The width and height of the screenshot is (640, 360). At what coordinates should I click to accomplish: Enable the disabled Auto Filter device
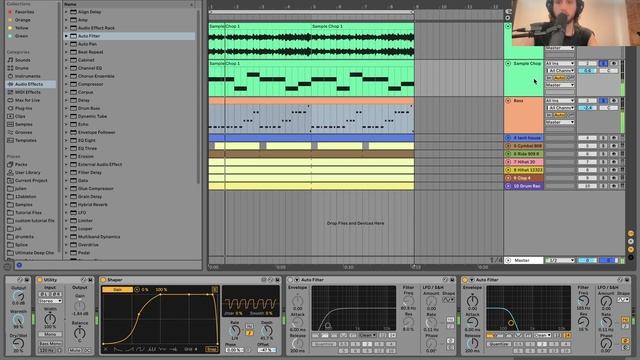click(290, 280)
